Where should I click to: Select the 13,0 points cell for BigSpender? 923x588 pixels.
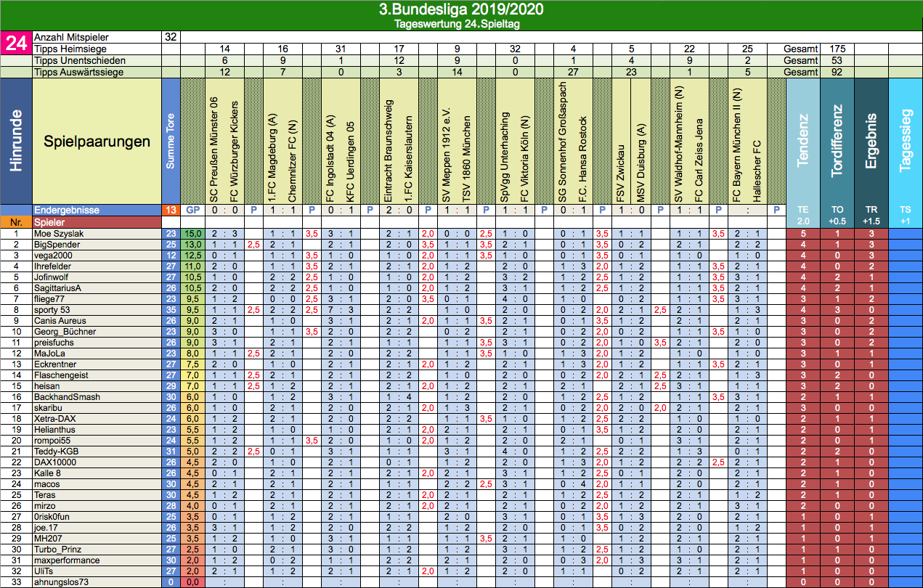point(193,245)
